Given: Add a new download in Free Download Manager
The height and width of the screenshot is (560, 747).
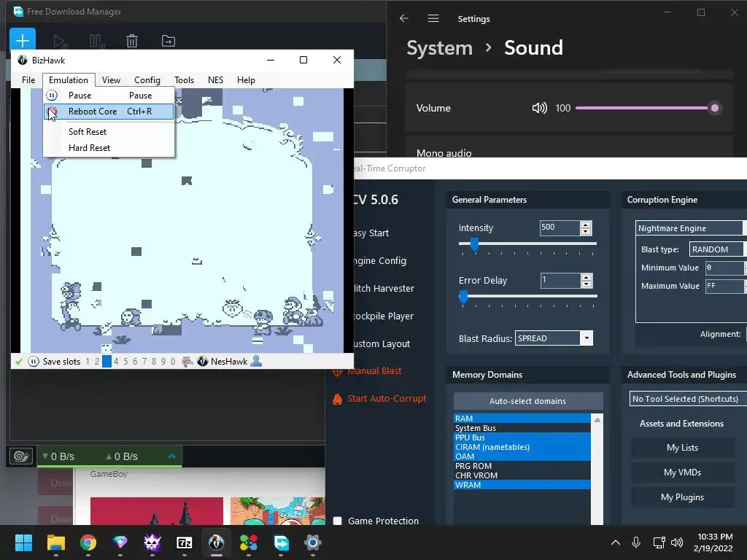Looking at the screenshot, I should (x=23, y=41).
